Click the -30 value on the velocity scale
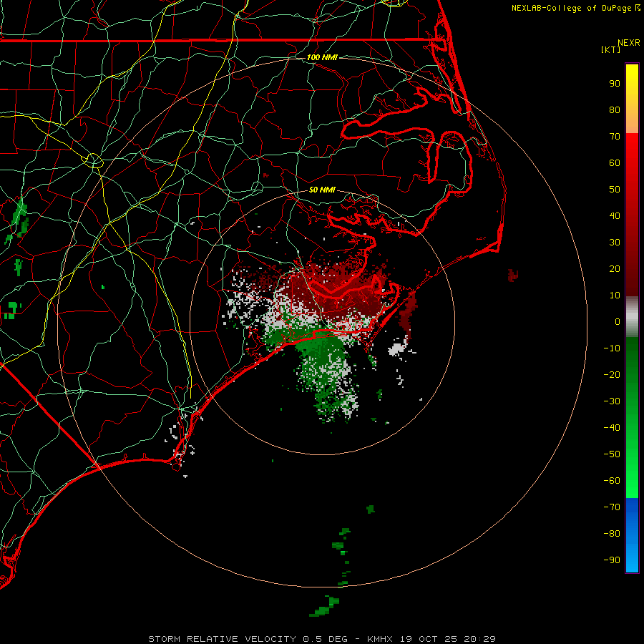The image size is (644, 644). click(612, 401)
